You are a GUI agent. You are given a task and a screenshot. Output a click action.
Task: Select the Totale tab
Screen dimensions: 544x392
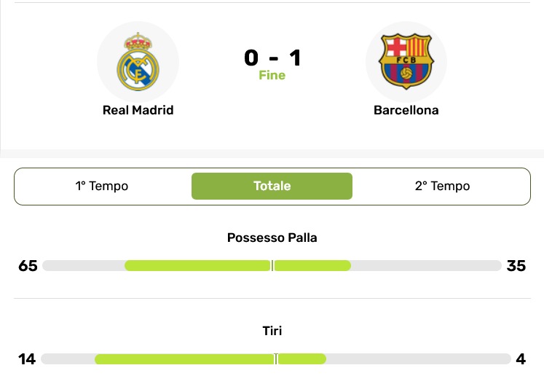tap(272, 186)
